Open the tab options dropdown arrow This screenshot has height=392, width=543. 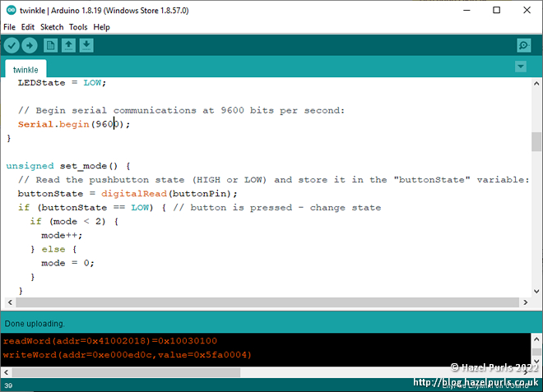(x=521, y=67)
